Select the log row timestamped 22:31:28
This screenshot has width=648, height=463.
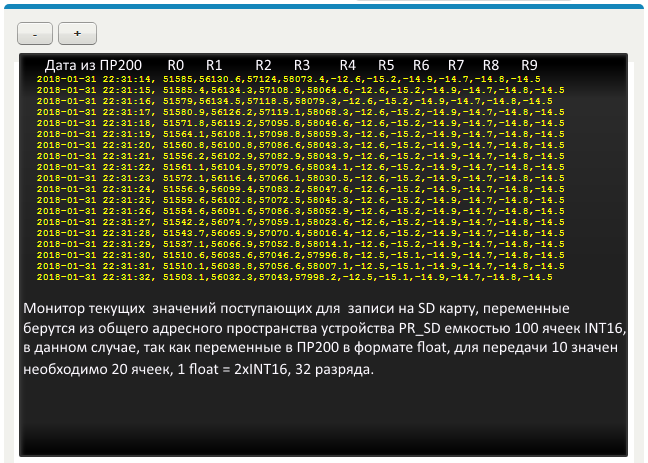[300, 233]
